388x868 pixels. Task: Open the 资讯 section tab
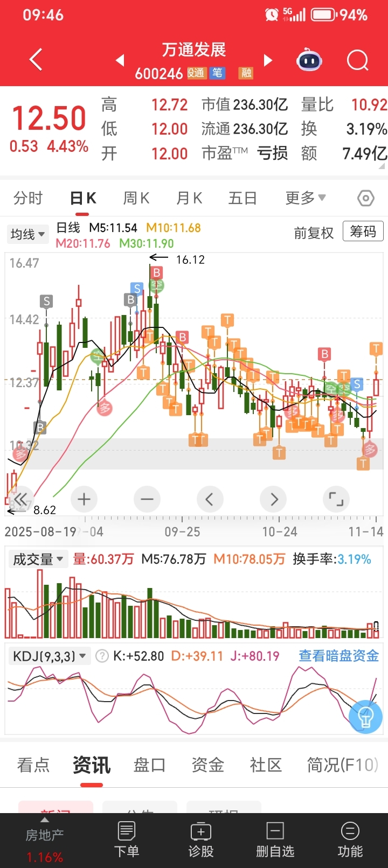click(x=92, y=765)
